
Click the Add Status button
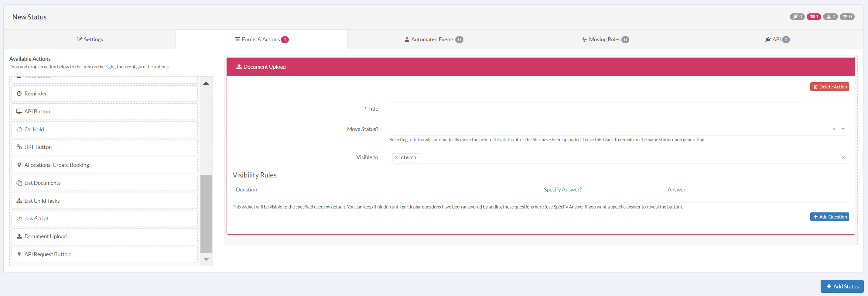coord(842,286)
